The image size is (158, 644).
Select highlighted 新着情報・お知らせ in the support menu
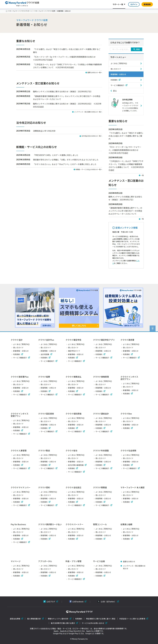point(126,75)
